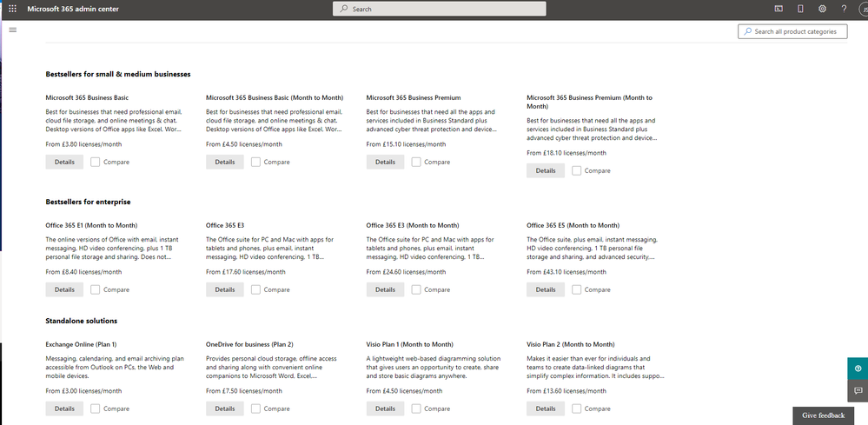Click the OneDrive for business (Plan 2) title
The height and width of the screenshot is (425, 868).
[x=249, y=344]
